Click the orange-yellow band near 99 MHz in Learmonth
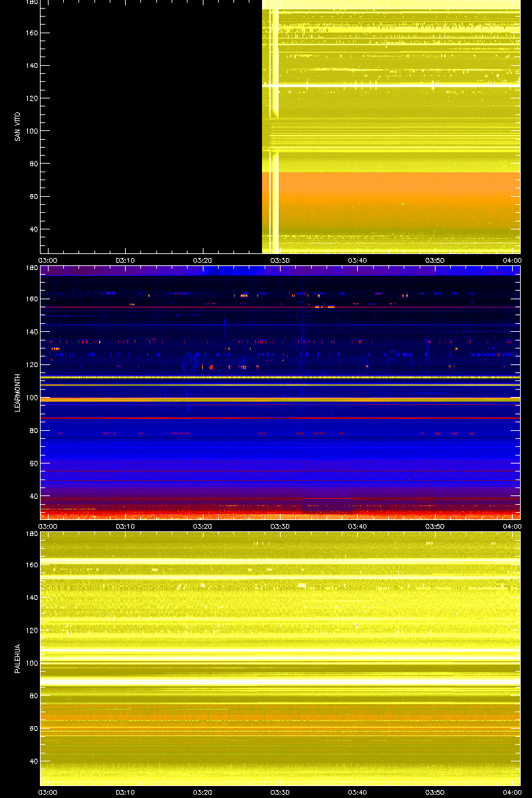This screenshot has width=532, height=798. coord(280,399)
